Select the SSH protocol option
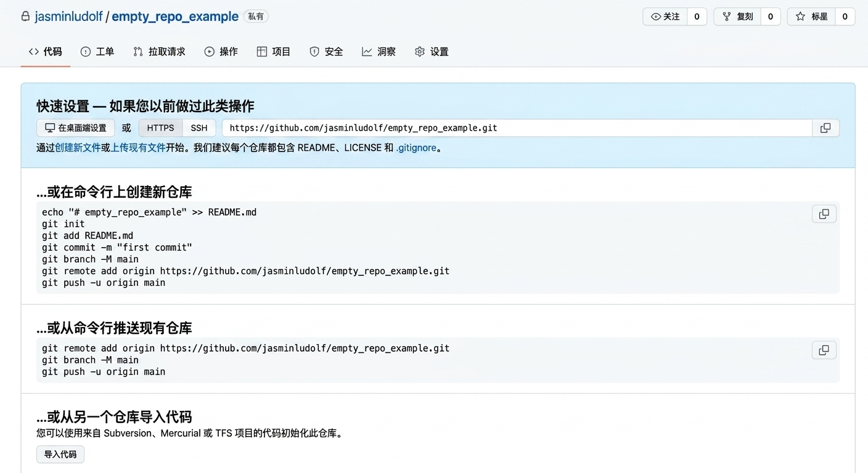This screenshot has width=868, height=473. tap(199, 128)
